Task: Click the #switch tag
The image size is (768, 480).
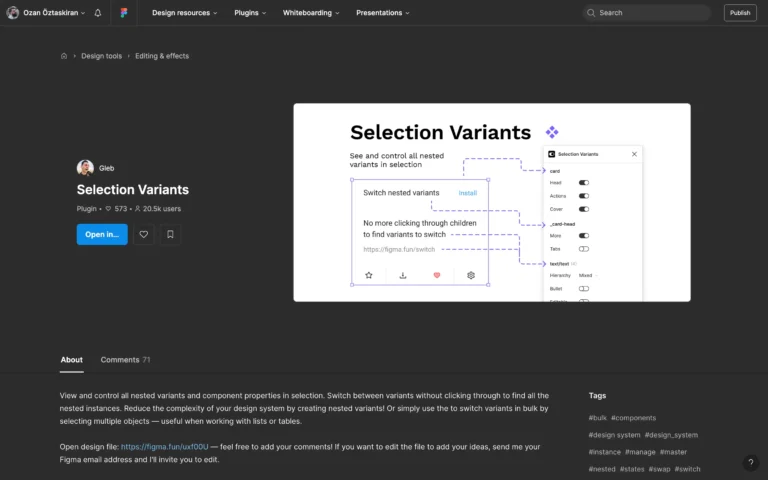Action: [687, 469]
